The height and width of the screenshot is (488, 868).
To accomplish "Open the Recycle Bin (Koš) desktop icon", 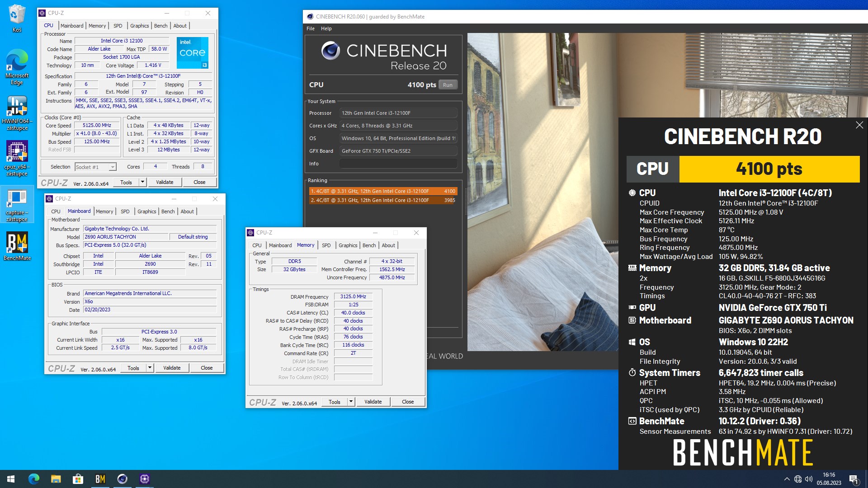I will 17,18.
